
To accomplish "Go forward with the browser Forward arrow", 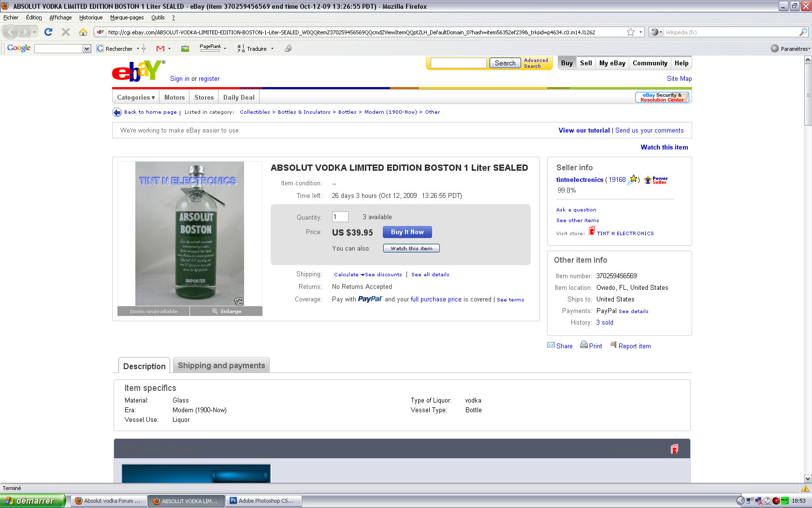I will click(25, 32).
